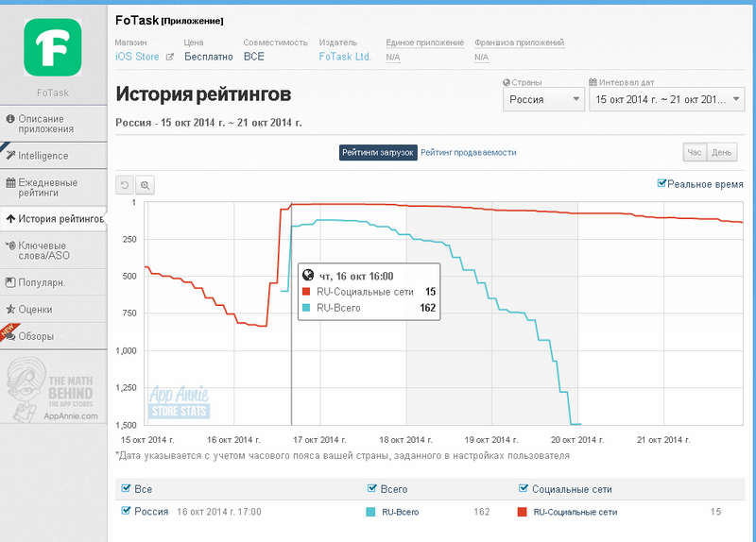
Task: Click the calendar icon next to Интервал дат
Action: [593, 82]
